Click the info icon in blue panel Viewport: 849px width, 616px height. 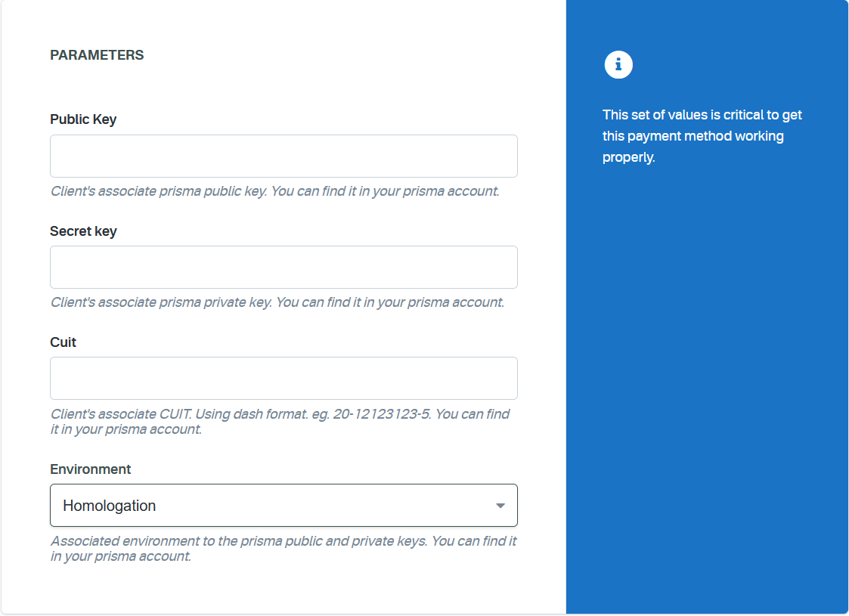pos(618,65)
